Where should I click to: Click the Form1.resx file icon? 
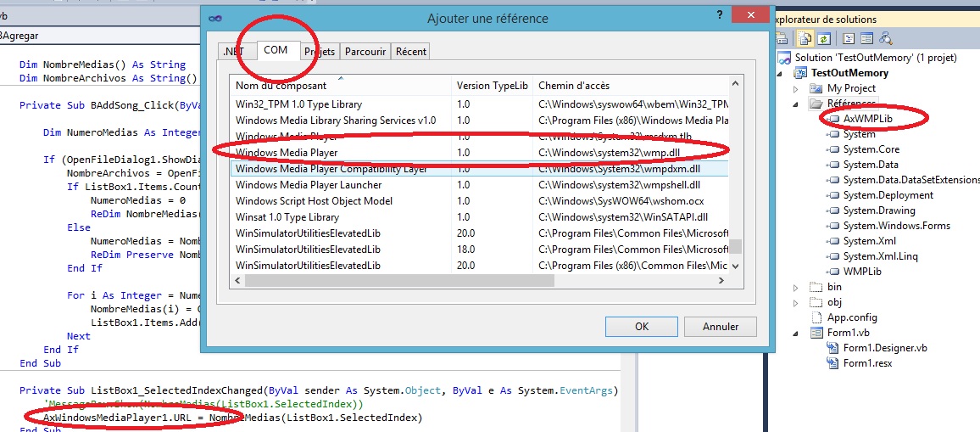point(832,363)
